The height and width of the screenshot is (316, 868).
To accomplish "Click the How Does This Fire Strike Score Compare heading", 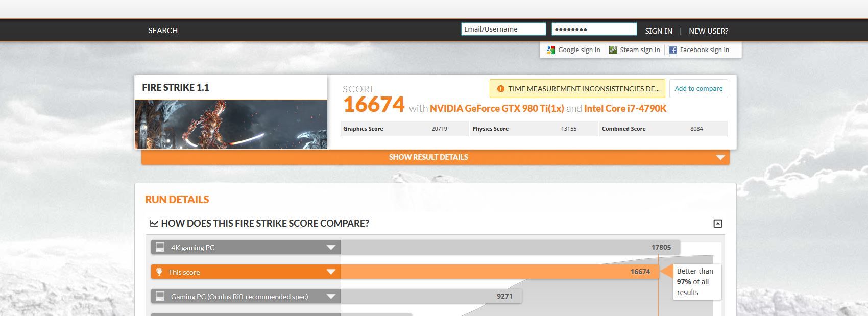I will point(265,224).
